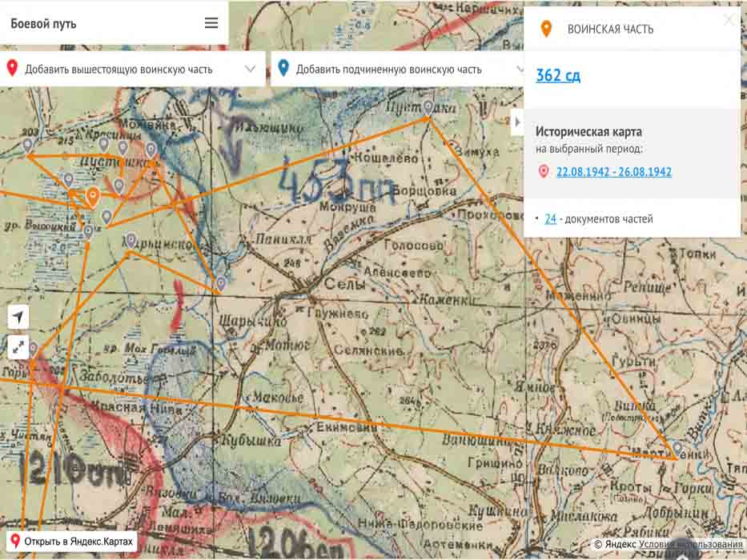The image size is (747, 560).
Task: Select the orange highlighted unit marker
Action: [93, 195]
